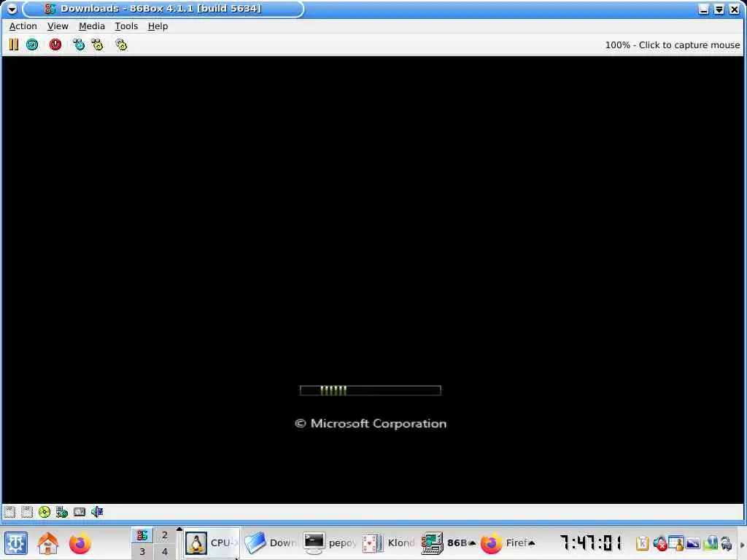Click the 7:47:01 panel clock

coord(591,542)
